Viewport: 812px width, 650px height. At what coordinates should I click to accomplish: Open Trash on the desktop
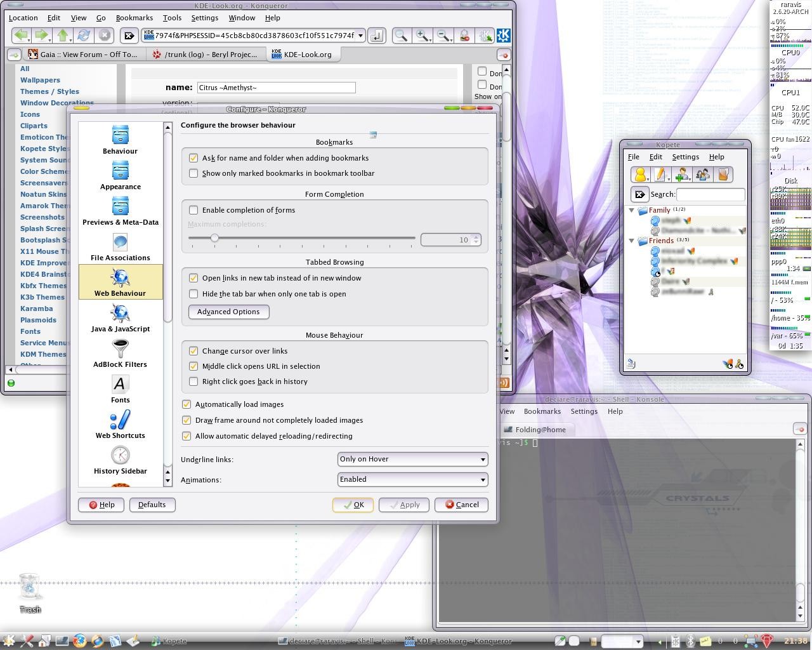click(x=30, y=593)
